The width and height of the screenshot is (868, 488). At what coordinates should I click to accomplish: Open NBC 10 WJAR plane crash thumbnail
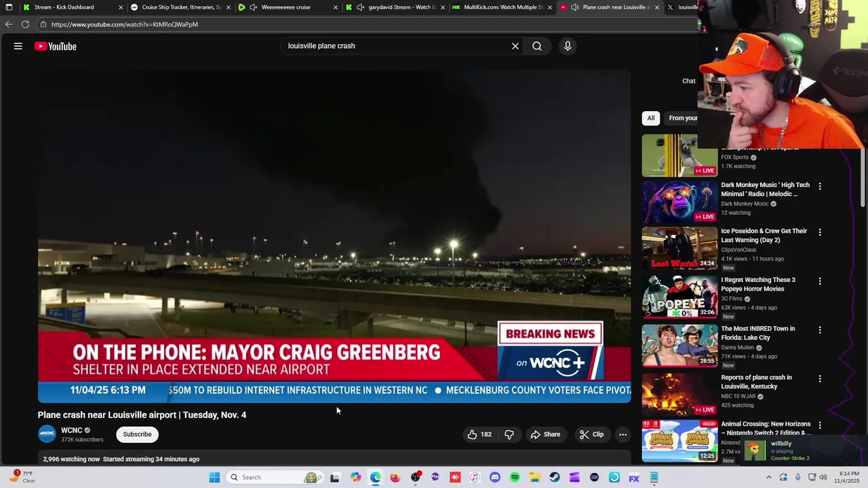pyautogui.click(x=679, y=394)
